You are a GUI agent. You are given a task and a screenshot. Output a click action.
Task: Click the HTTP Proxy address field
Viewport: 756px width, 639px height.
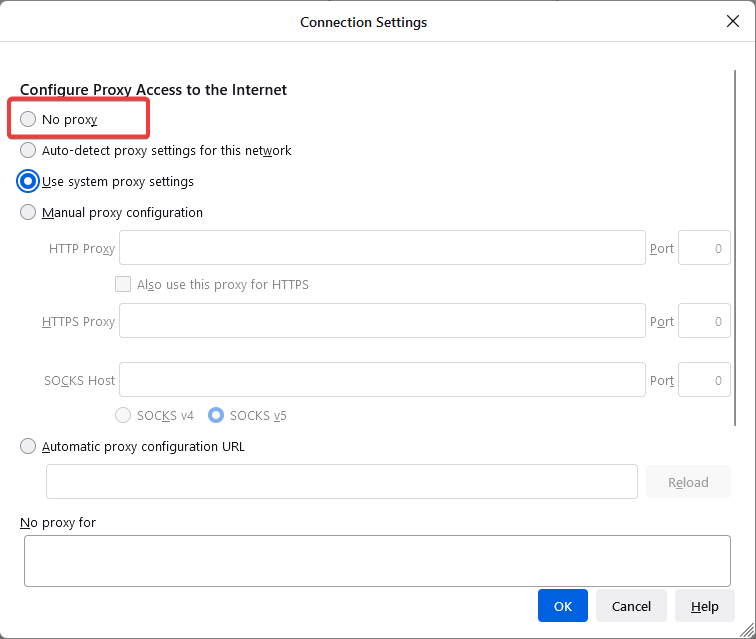coord(382,248)
